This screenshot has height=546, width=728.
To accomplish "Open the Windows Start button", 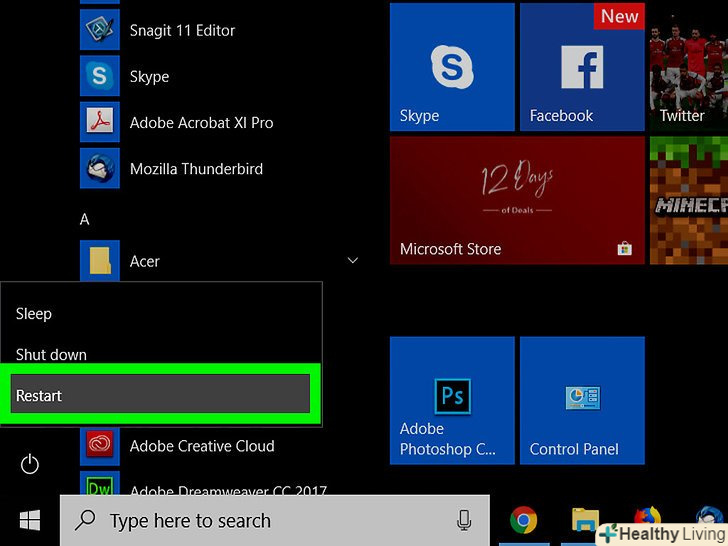I will point(30,520).
